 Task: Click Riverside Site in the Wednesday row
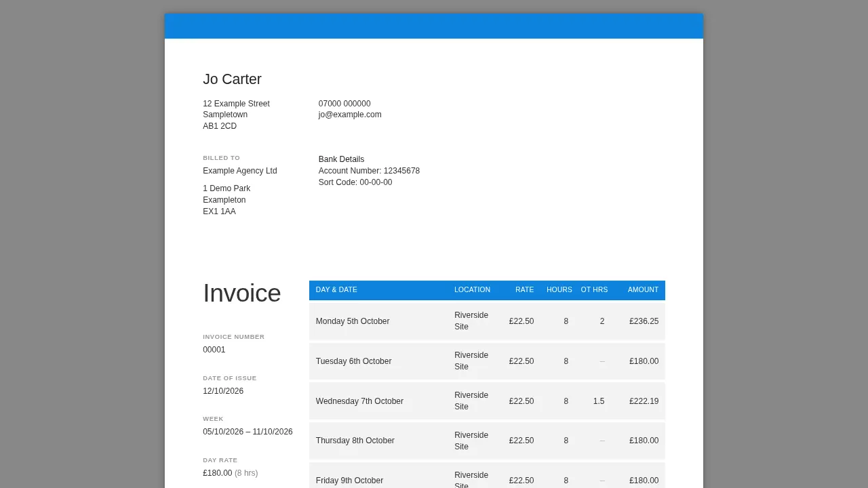click(471, 401)
